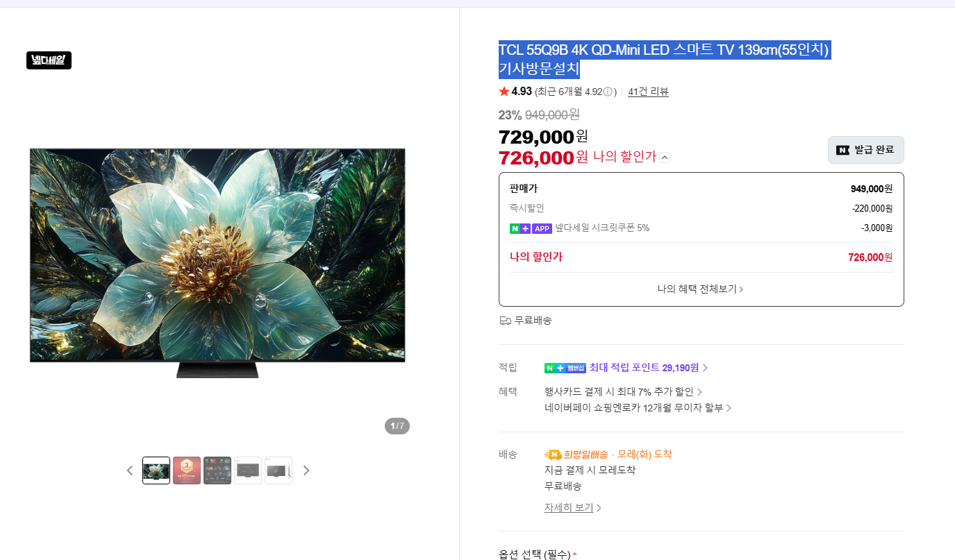Go to next thumbnail with right arrow
Viewport: 955px width, 560px height.
click(x=306, y=470)
